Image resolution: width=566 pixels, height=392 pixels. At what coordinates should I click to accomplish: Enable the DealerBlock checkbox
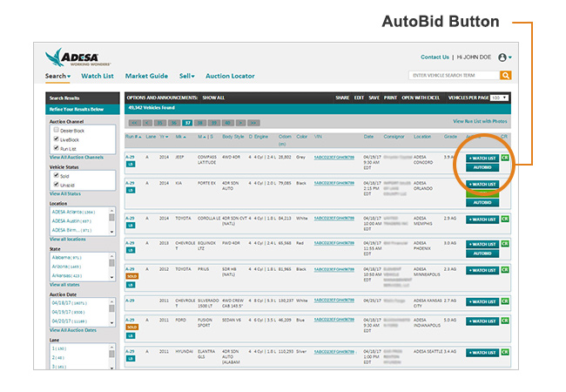pyautogui.click(x=55, y=130)
